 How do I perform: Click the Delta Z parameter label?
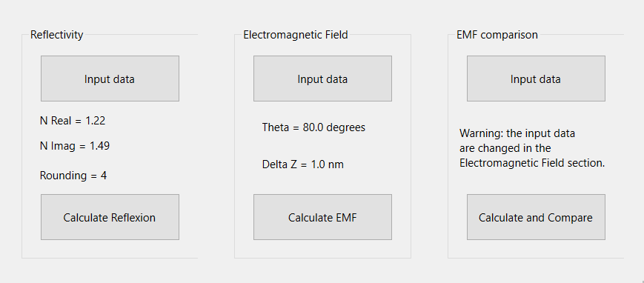(x=303, y=164)
